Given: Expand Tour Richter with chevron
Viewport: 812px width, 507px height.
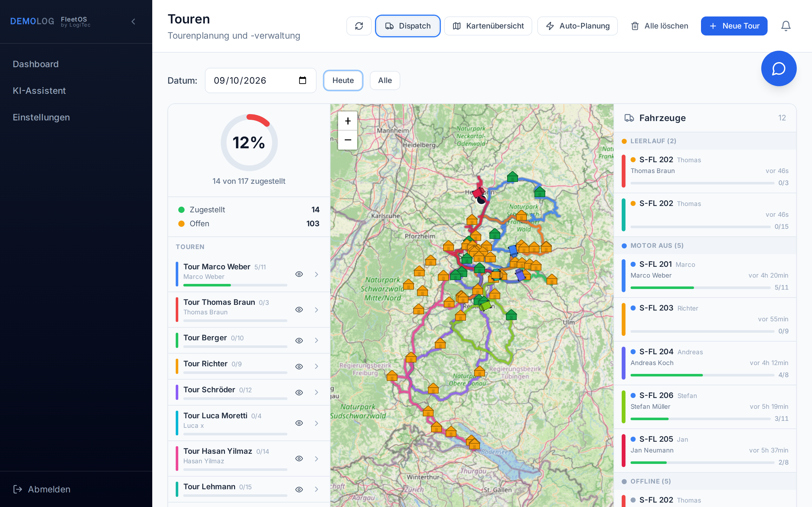Looking at the screenshot, I should point(316,367).
